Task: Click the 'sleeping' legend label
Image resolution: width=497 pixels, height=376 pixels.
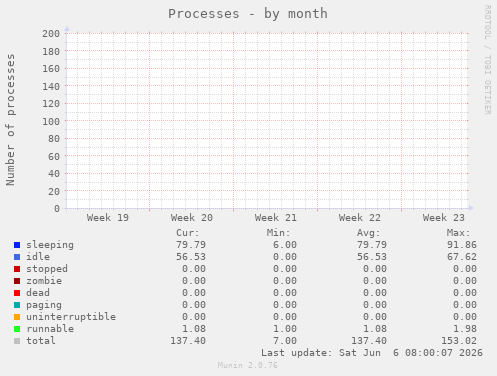Action: (x=50, y=245)
